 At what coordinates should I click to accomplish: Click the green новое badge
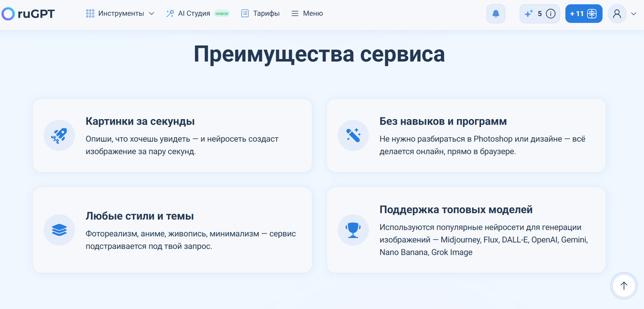click(x=221, y=14)
